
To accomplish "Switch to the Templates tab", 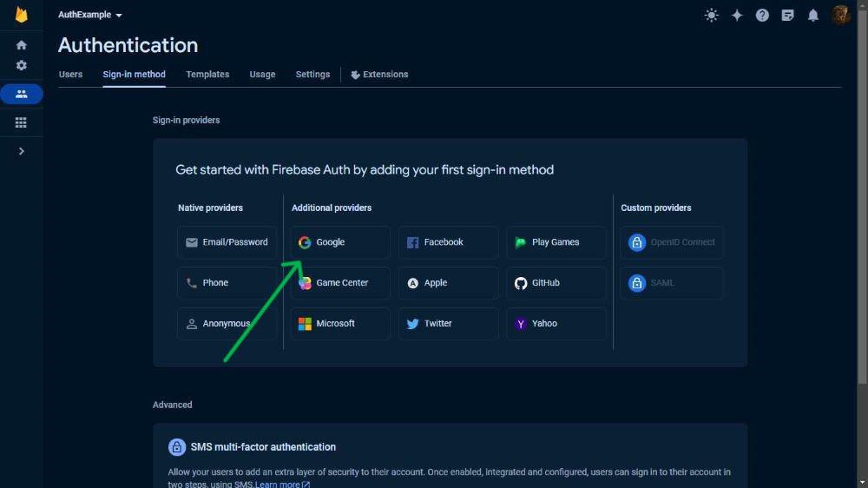I will (x=207, y=74).
